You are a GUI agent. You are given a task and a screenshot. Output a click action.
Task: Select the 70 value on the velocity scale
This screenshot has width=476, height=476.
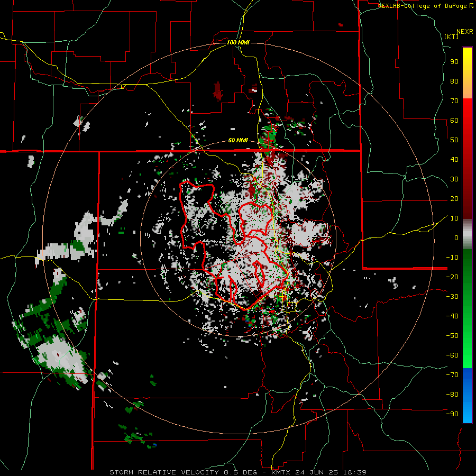454,101
